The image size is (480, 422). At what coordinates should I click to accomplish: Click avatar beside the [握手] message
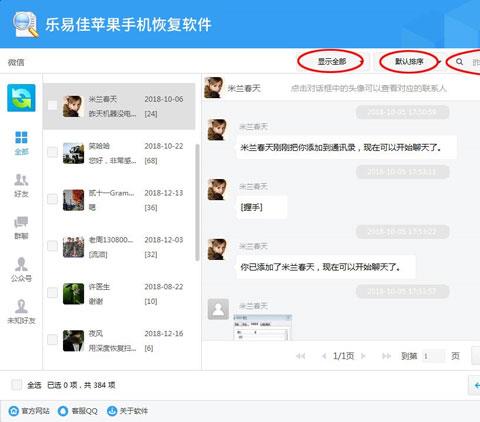pyautogui.click(x=217, y=189)
